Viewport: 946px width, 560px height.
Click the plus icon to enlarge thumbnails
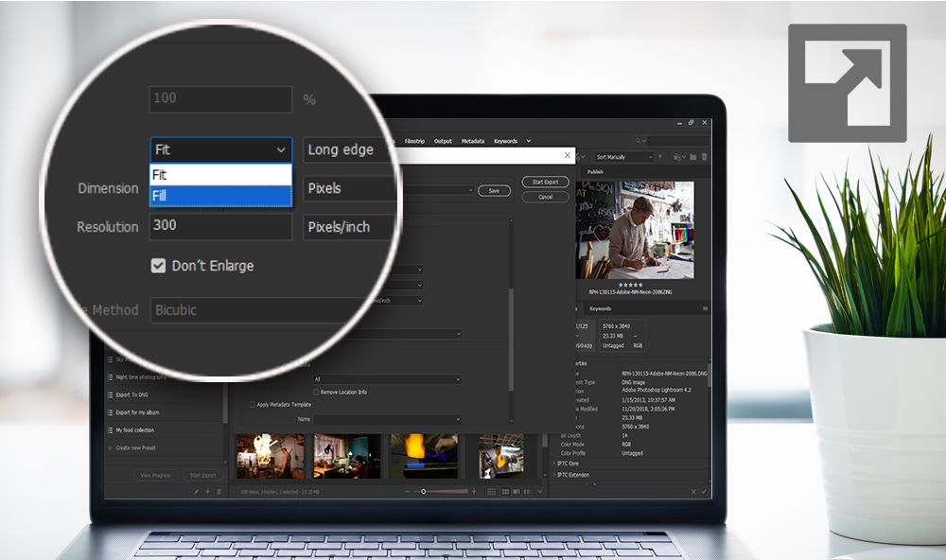pos(473,491)
